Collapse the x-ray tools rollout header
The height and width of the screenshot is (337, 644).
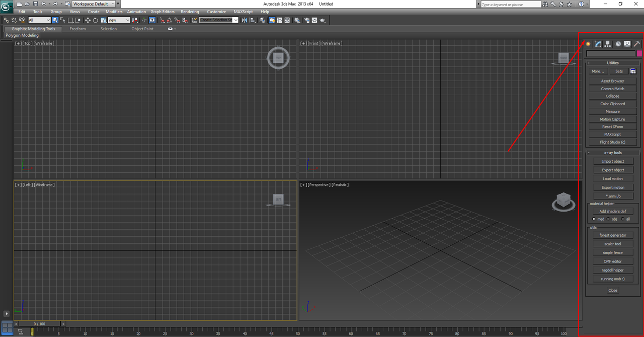point(613,153)
